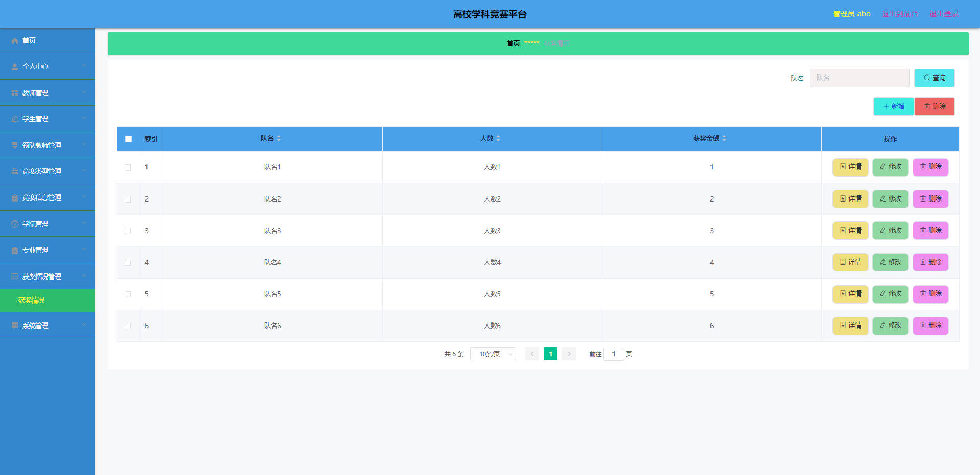The height and width of the screenshot is (475, 980).
Task: Focus the 队名 search input field
Action: [x=859, y=78]
